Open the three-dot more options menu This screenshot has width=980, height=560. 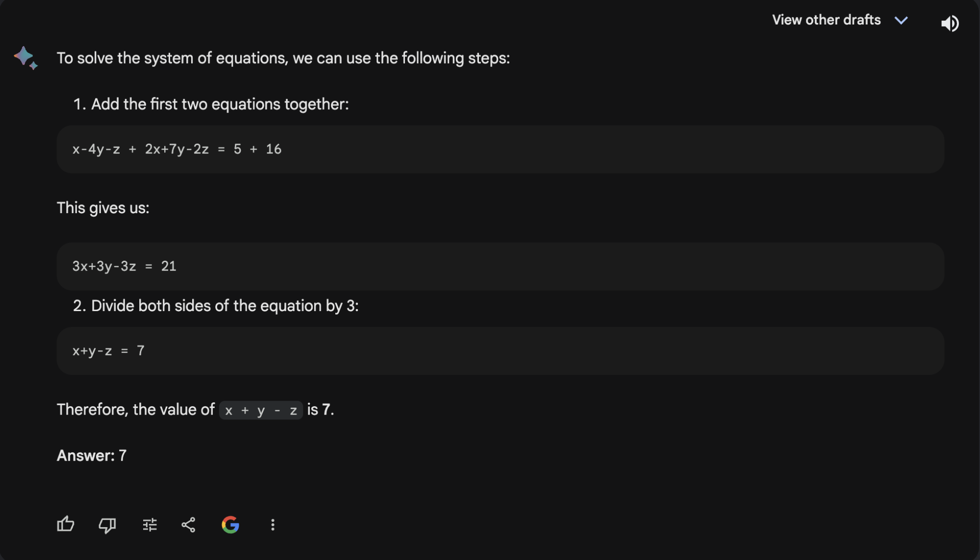coord(273,525)
